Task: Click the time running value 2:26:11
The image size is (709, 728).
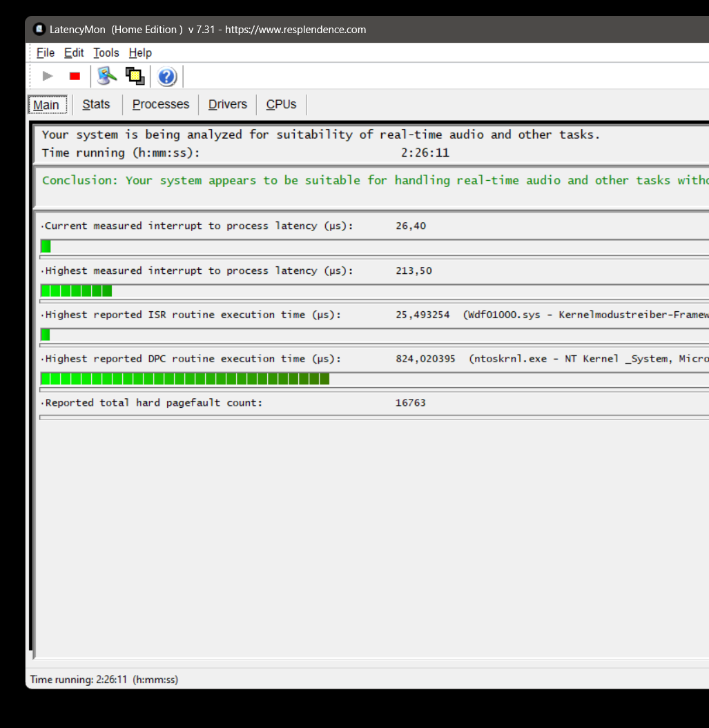Action: [425, 153]
